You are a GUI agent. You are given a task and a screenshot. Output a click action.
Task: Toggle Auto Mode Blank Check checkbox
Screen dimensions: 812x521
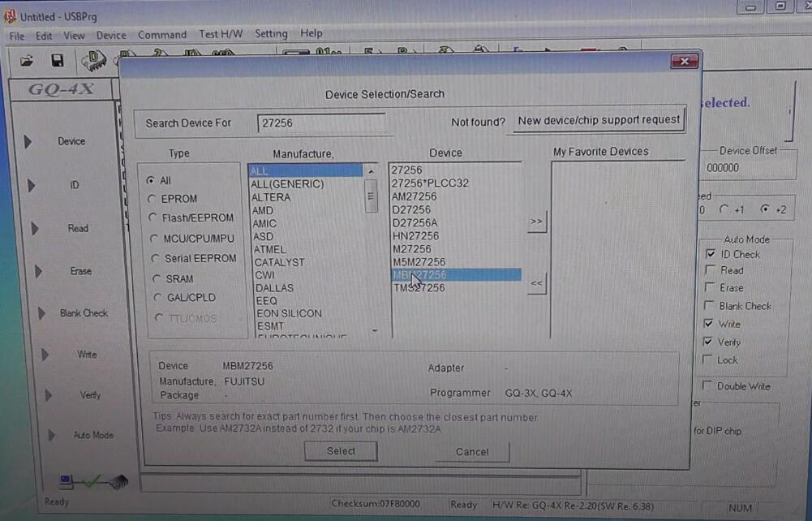coord(709,306)
